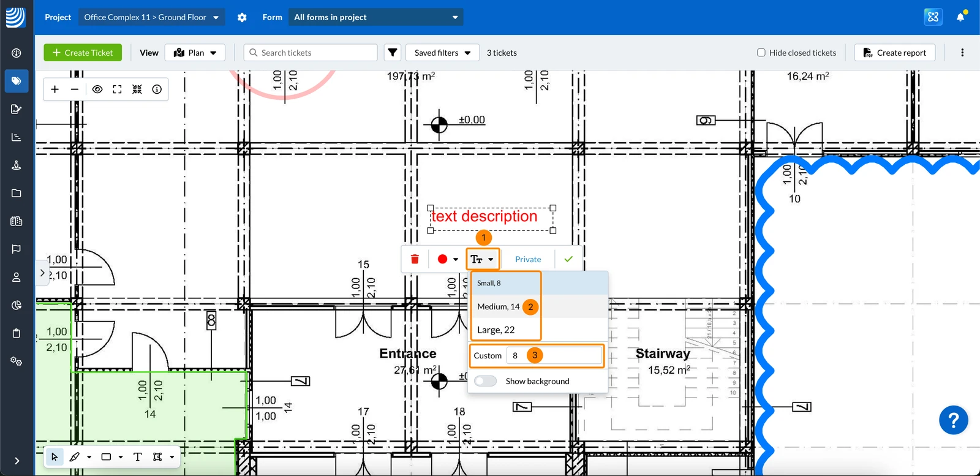Open the help question mark button
Image resolution: width=980 pixels, height=476 pixels.
(x=954, y=420)
